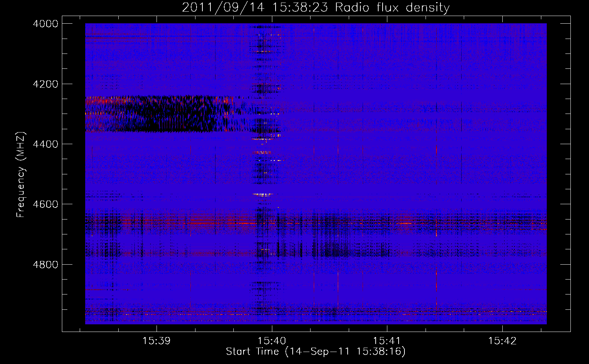
Task: Click the '4000' frequency axis label
Action: [46, 24]
